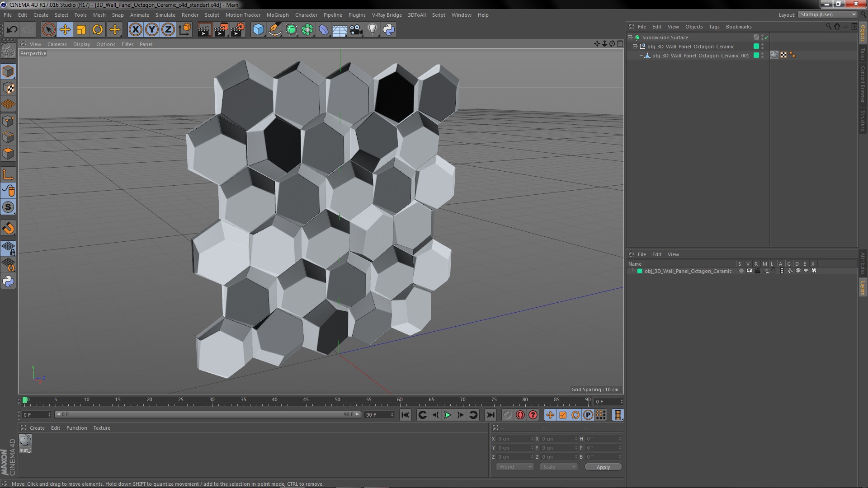The width and height of the screenshot is (868, 488).
Task: Open the material manager Texture menu
Action: pos(102,428)
